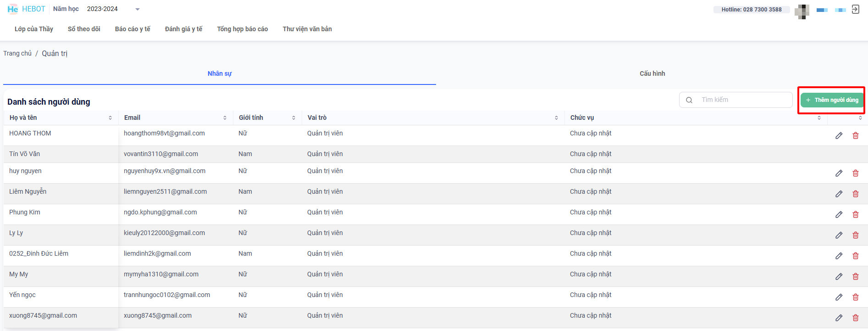The width and height of the screenshot is (868, 331).
Task: Go to Trang chủ breadcrumb link
Action: pos(17,53)
